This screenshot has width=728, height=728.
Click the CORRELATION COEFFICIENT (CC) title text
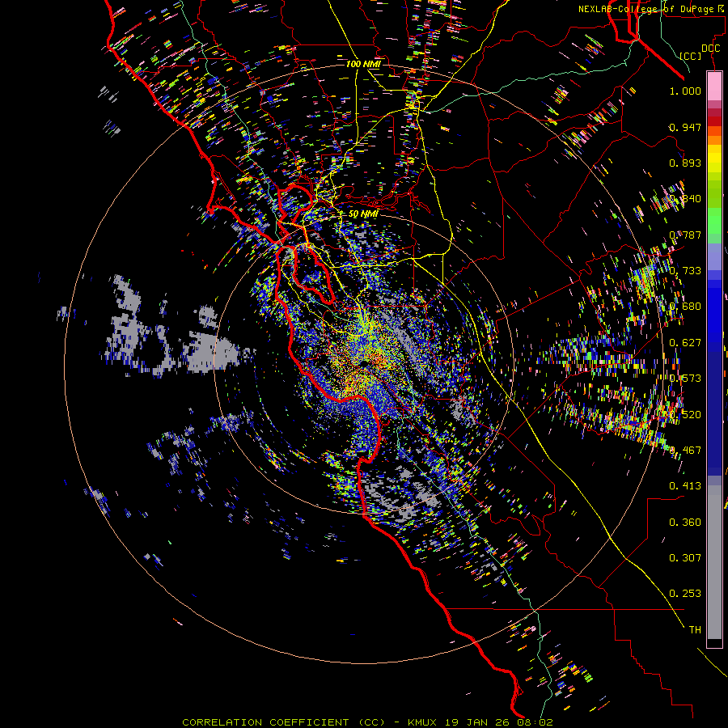tap(283, 722)
